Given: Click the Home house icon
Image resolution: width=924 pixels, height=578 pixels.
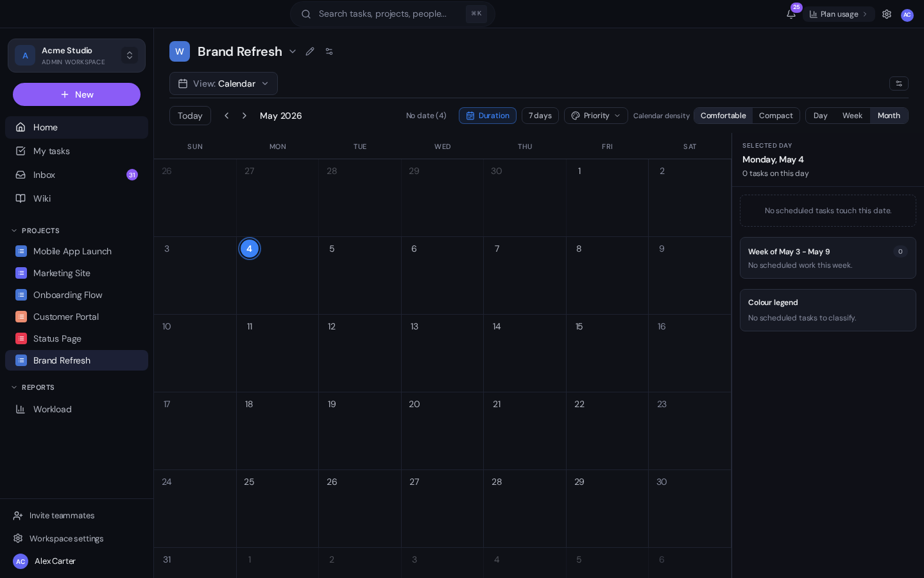Looking at the screenshot, I should [x=21, y=127].
